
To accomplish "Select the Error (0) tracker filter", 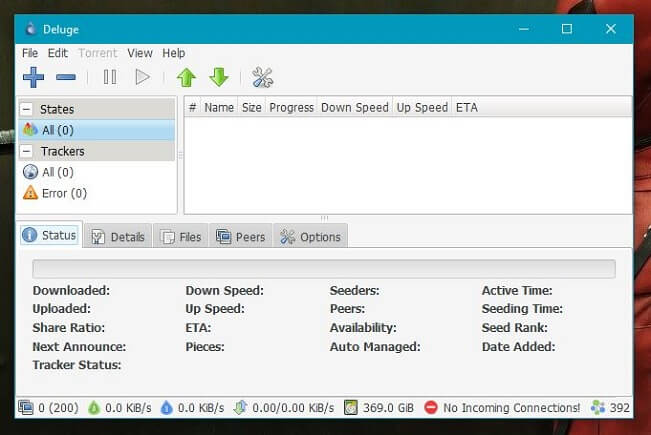I will point(96,193).
